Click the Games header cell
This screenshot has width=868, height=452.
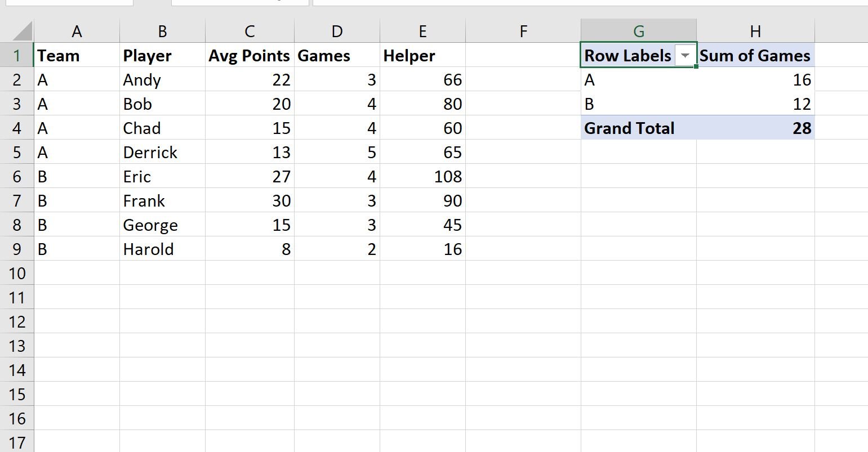pyautogui.click(x=337, y=56)
